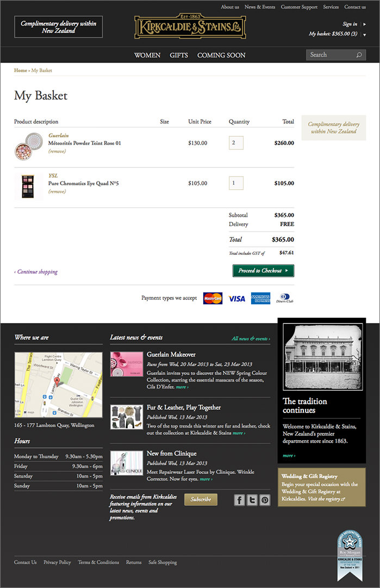Open Fur & Leather, Play Together article
The image size is (380, 588).
(x=184, y=407)
